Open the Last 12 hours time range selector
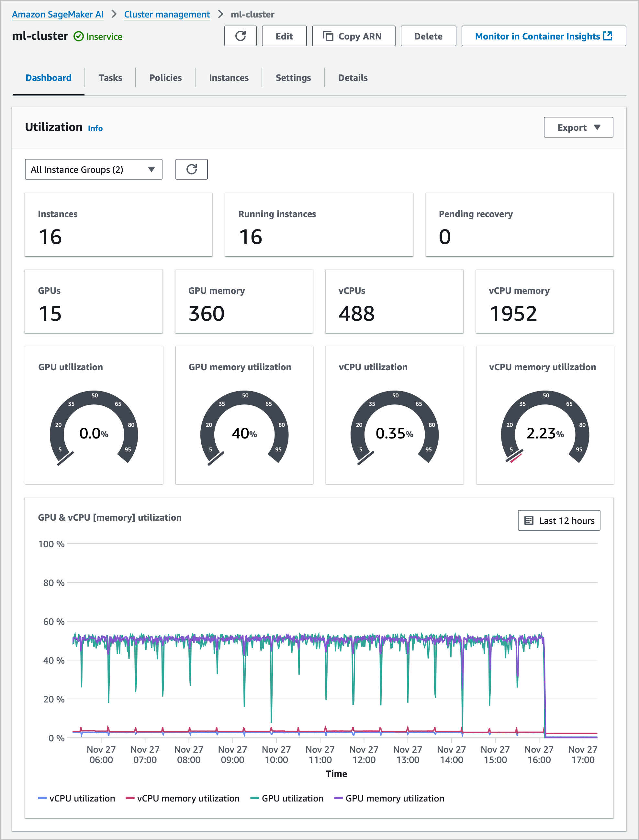Viewport: 639px width, 840px height. tap(559, 520)
